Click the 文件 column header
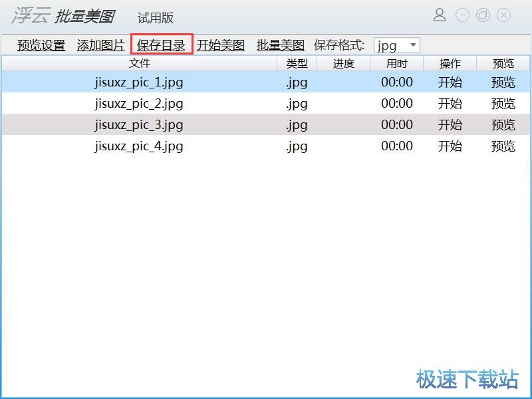This screenshot has height=399, width=532. click(x=140, y=63)
